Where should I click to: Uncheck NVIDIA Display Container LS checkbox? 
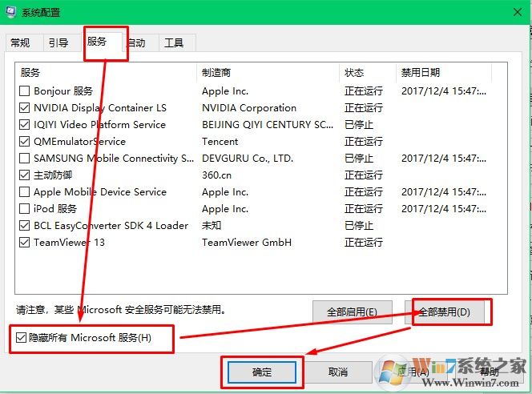(24, 108)
